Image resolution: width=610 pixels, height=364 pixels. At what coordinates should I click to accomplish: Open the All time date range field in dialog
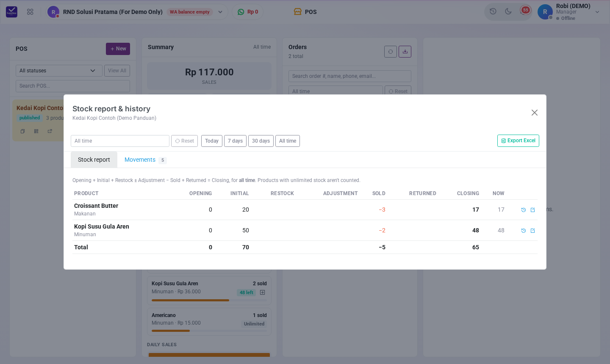pos(120,141)
